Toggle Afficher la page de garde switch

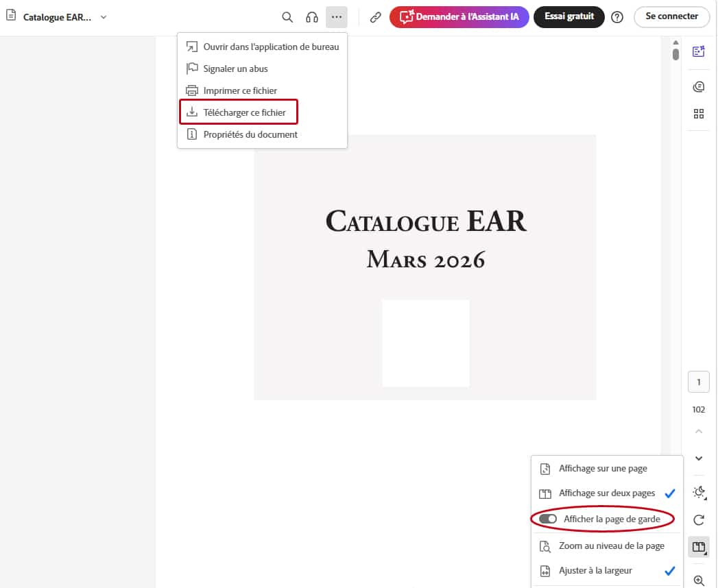[x=548, y=519]
